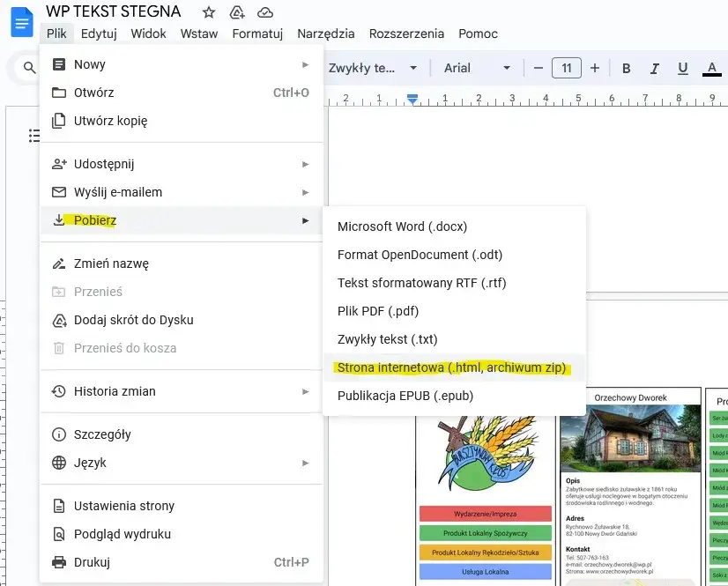Click the blue indent marker on the ruler
The height and width of the screenshot is (586, 728).
[413, 100]
